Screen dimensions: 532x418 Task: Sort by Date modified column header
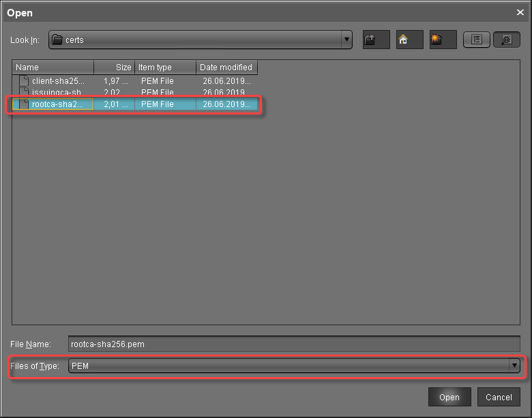pos(226,68)
